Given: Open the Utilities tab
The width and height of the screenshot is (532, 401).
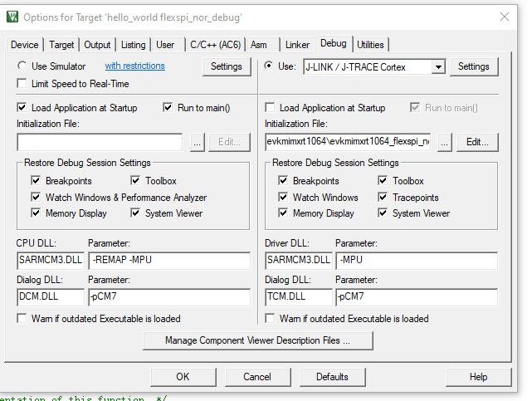Looking at the screenshot, I should pos(370,45).
